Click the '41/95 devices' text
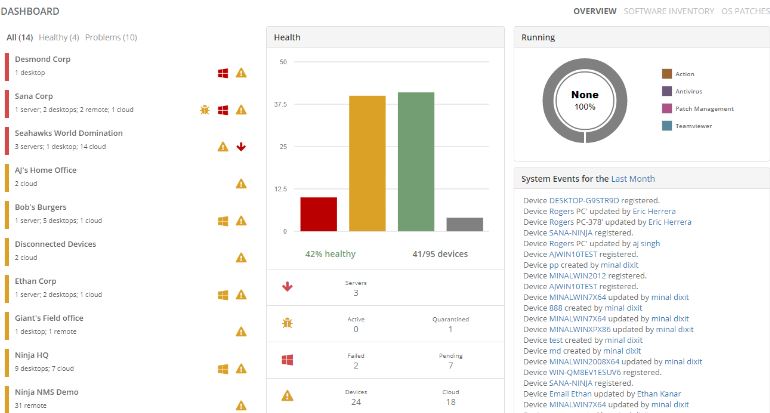The width and height of the screenshot is (770, 413). [x=440, y=254]
